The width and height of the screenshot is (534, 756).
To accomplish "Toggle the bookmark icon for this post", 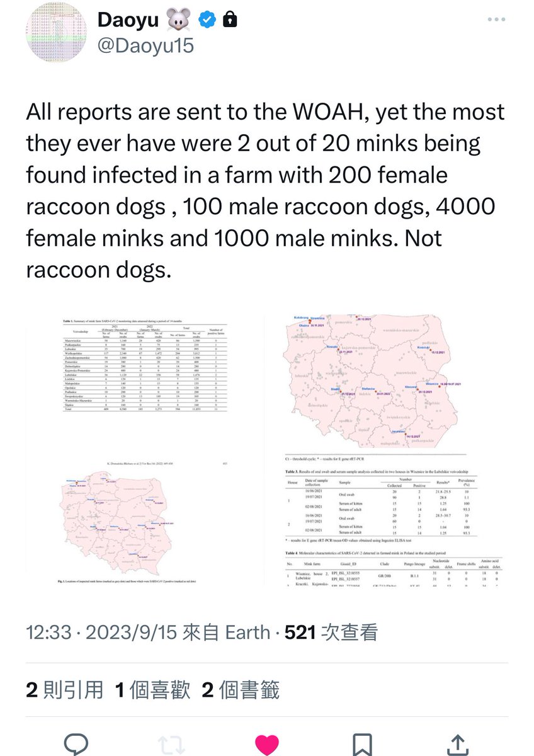I will (x=363, y=742).
